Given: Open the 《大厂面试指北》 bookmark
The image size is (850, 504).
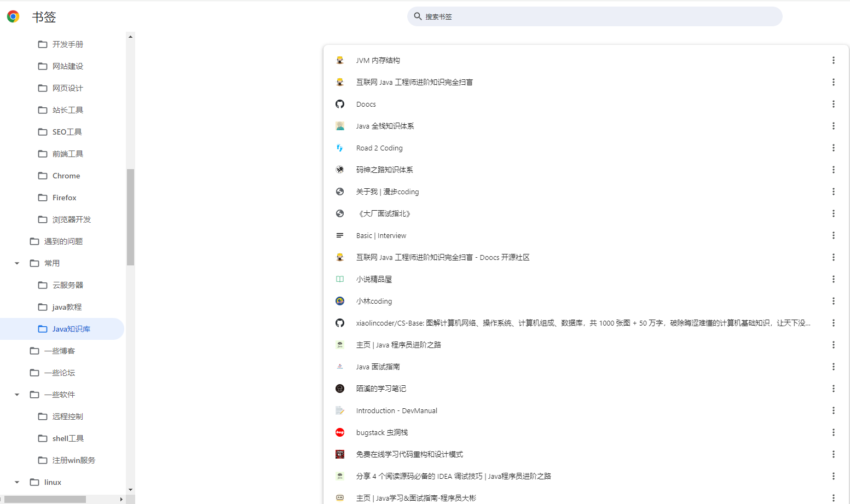Looking at the screenshot, I should [384, 213].
